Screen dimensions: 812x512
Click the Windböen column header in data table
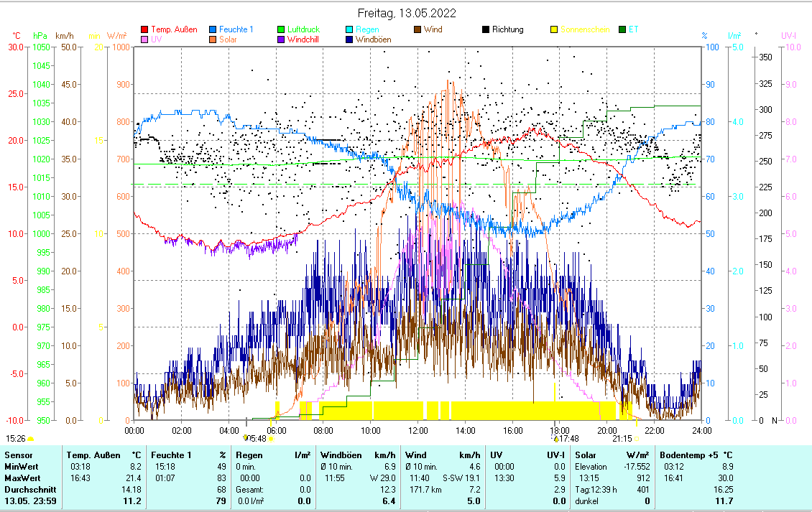(340, 455)
